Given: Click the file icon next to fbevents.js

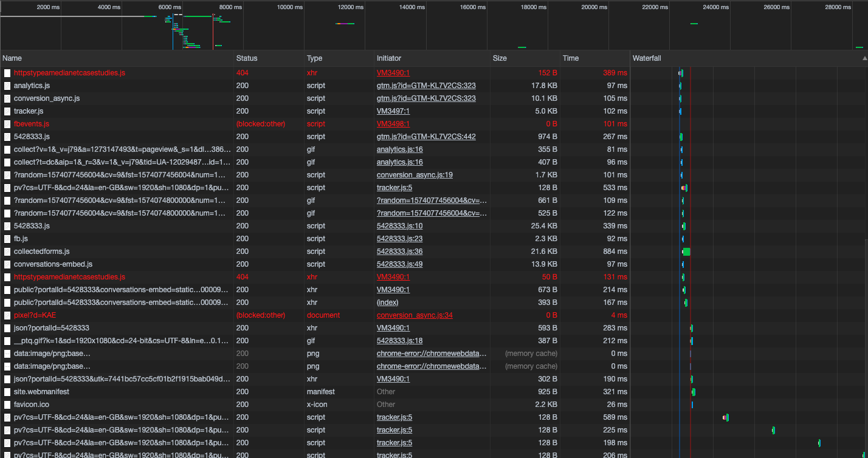Looking at the screenshot, I should 7,124.
